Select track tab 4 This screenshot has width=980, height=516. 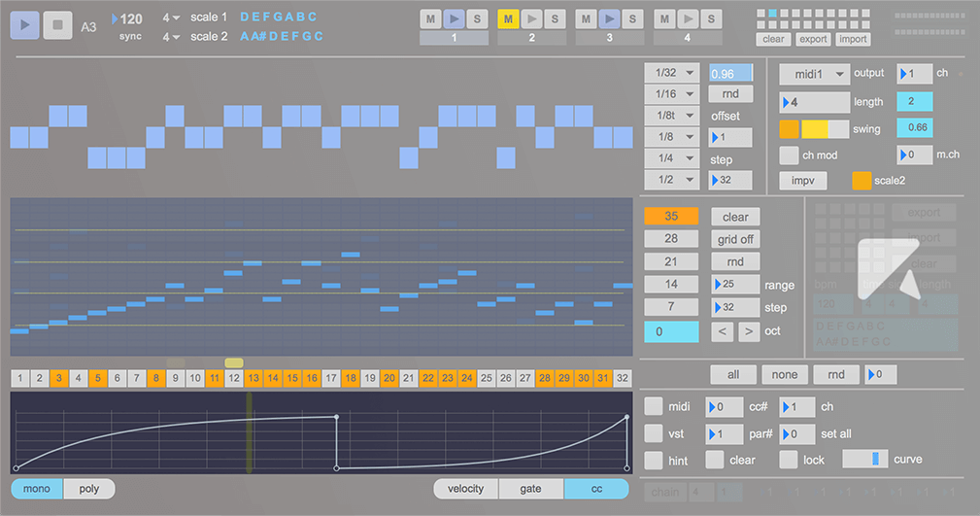click(688, 38)
